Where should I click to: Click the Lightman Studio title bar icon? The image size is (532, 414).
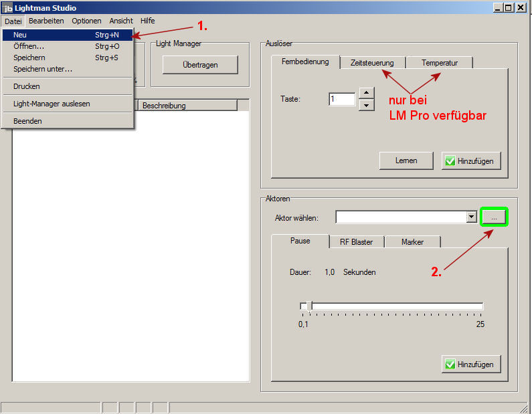[7, 8]
